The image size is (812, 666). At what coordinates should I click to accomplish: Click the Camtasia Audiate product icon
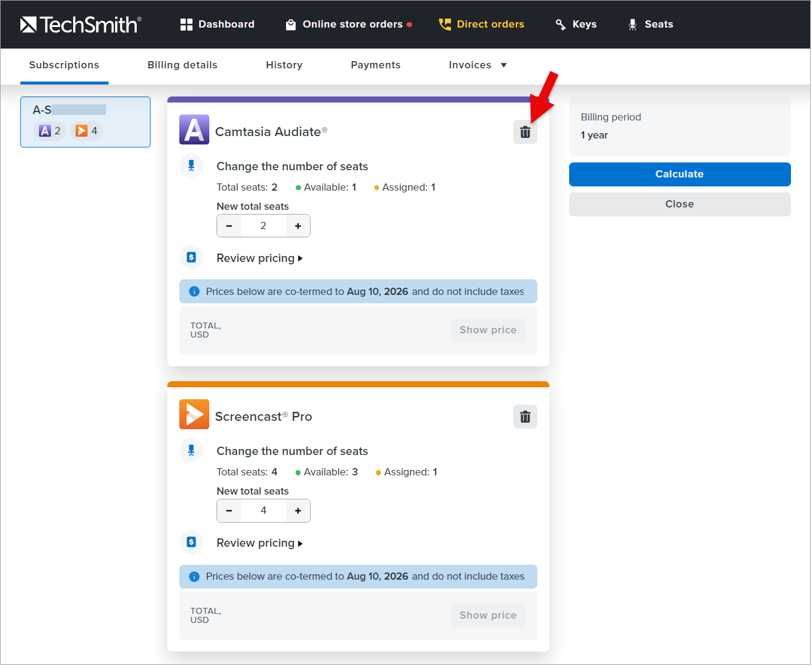pos(194,129)
